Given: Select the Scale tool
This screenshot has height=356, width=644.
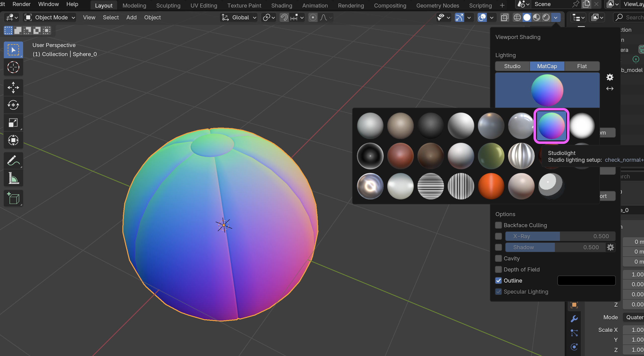Looking at the screenshot, I should (x=13, y=123).
